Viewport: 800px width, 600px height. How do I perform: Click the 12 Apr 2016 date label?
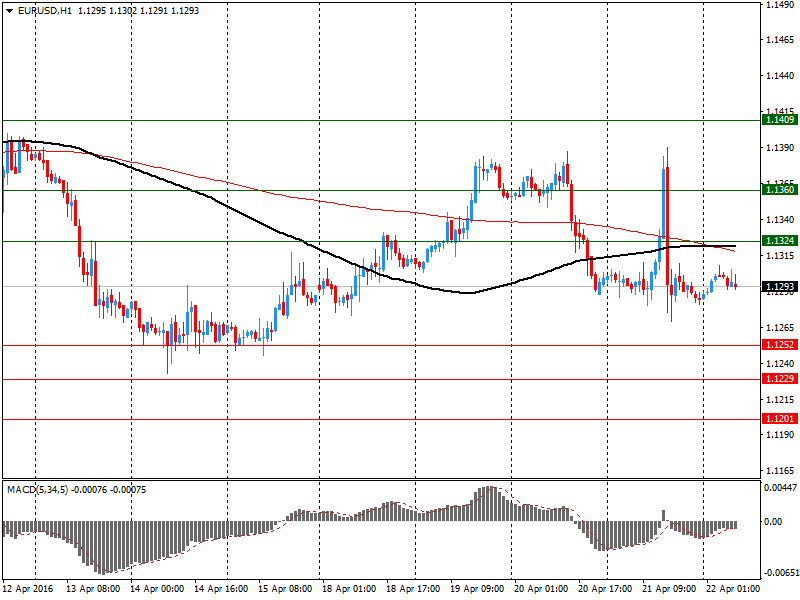tap(28, 589)
